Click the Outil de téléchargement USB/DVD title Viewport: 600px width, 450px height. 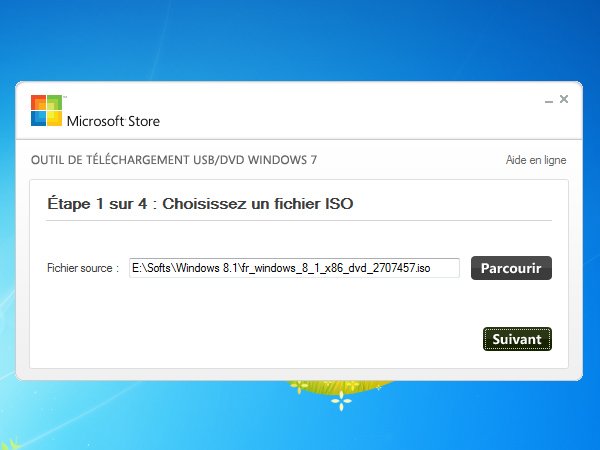click(x=174, y=160)
